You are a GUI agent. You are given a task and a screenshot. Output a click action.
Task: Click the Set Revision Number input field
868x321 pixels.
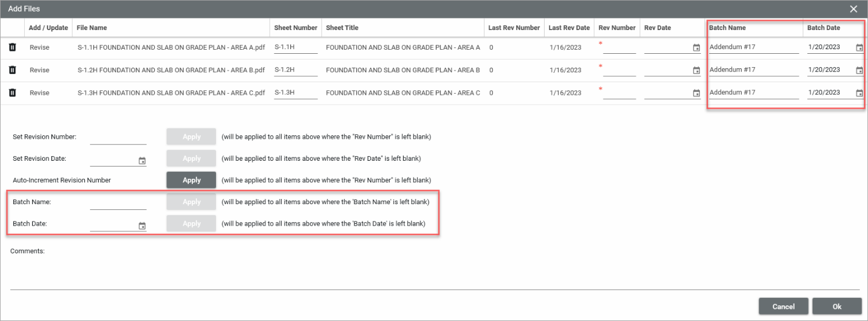pos(118,138)
